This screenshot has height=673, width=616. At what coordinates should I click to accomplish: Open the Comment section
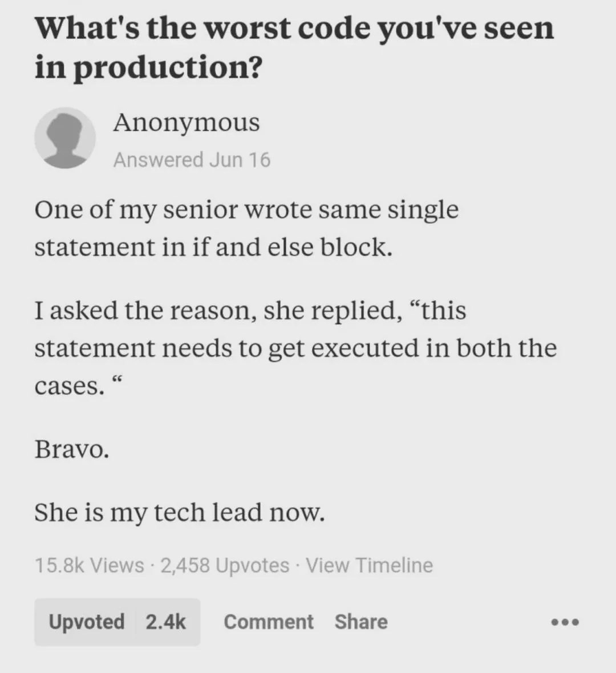click(268, 622)
